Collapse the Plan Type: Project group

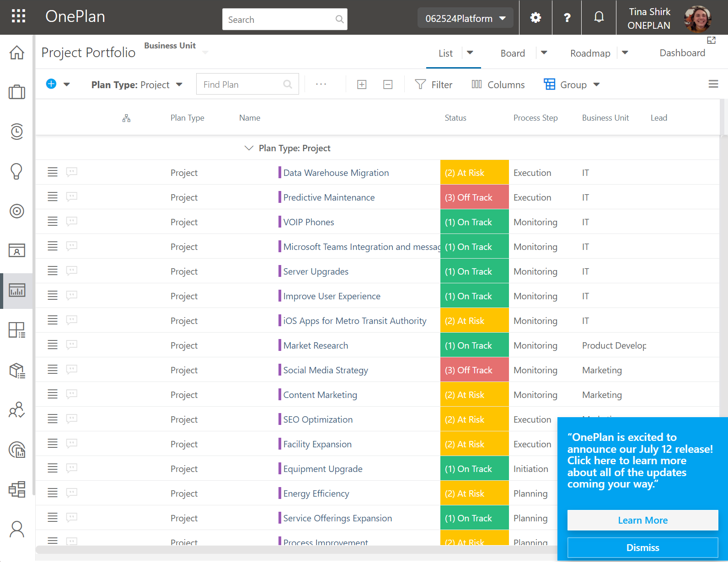(249, 148)
